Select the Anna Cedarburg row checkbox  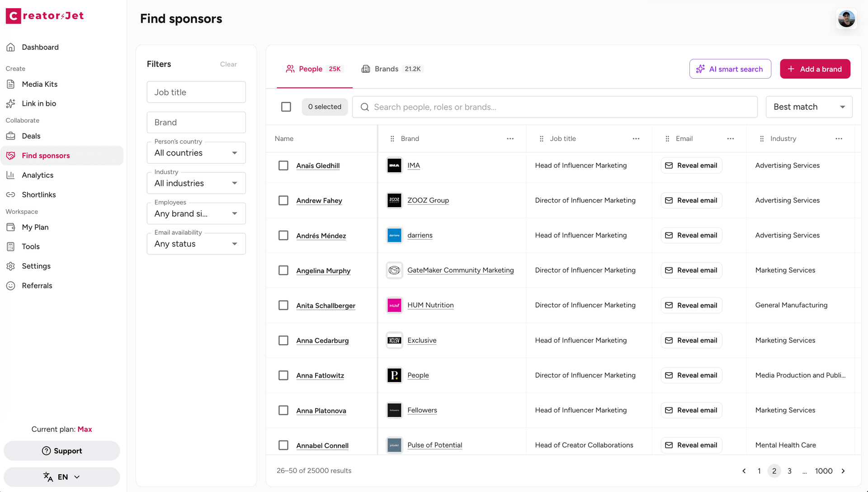[x=283, y=341]
